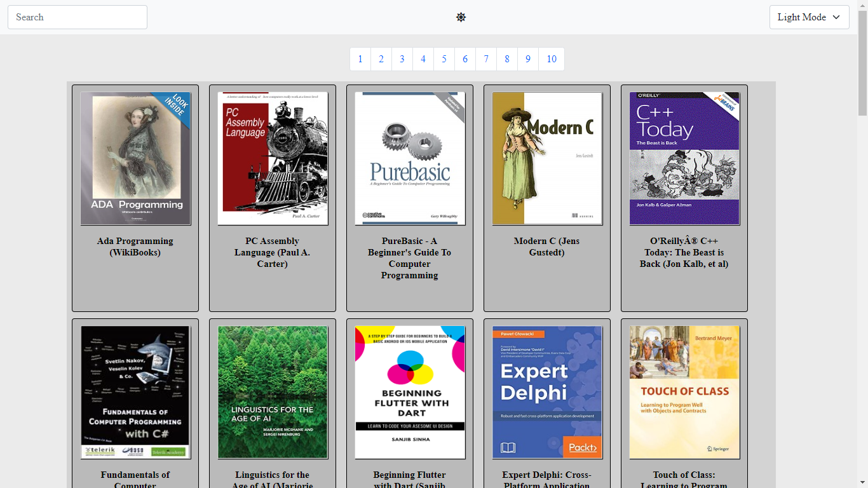Go to page 6
This screenshot has height=488, width=868.
coord(465,59)
